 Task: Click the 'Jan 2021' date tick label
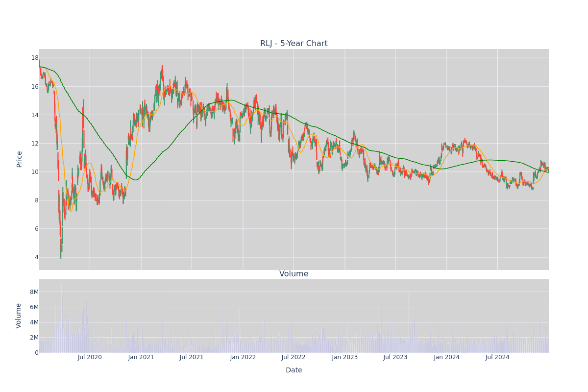[141, 357]
